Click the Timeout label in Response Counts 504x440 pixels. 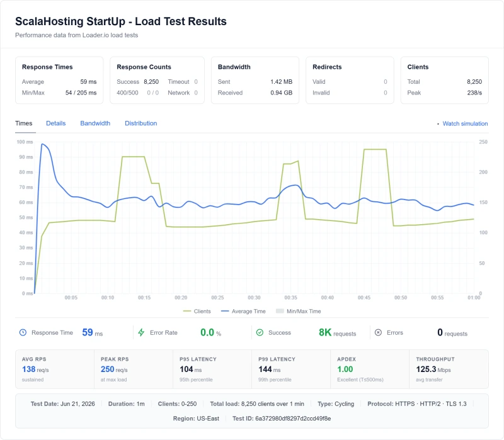[178, 82]
